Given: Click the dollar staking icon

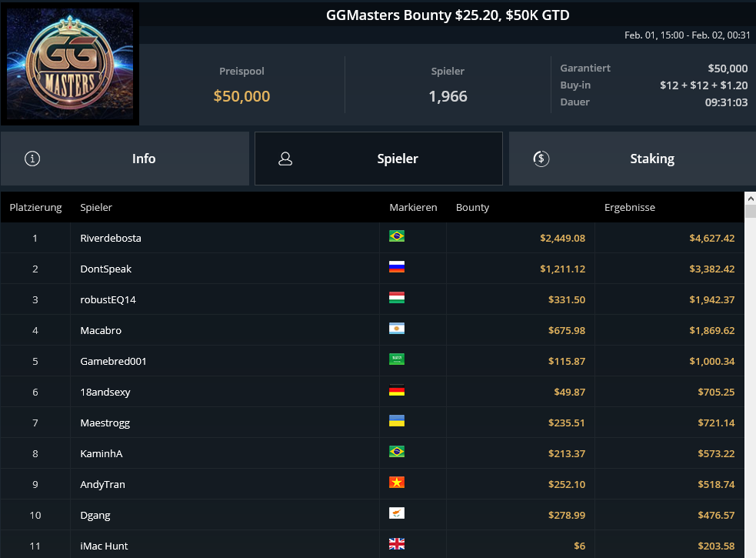Looking at the screenshot, I should click(x=541, y=159).
